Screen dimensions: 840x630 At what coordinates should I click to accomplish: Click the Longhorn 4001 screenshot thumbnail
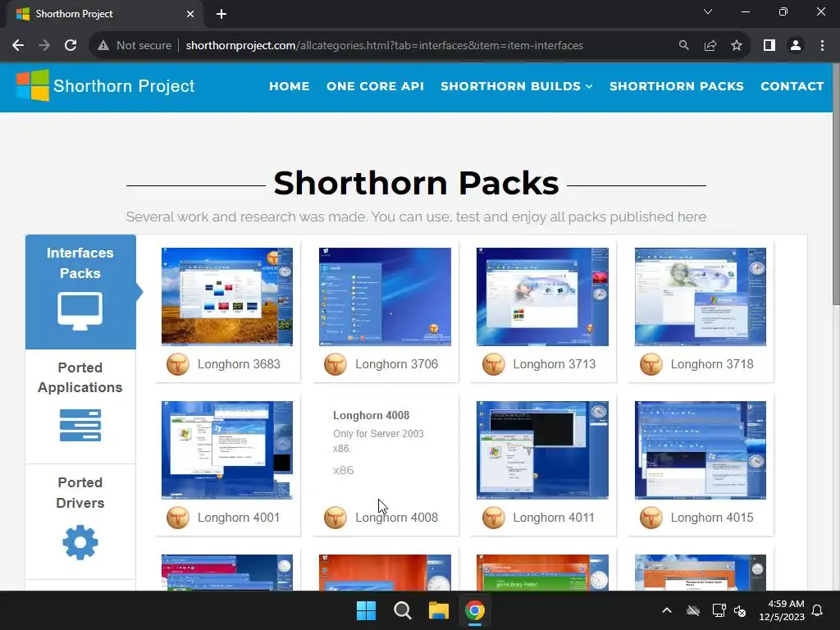(227, 450)
